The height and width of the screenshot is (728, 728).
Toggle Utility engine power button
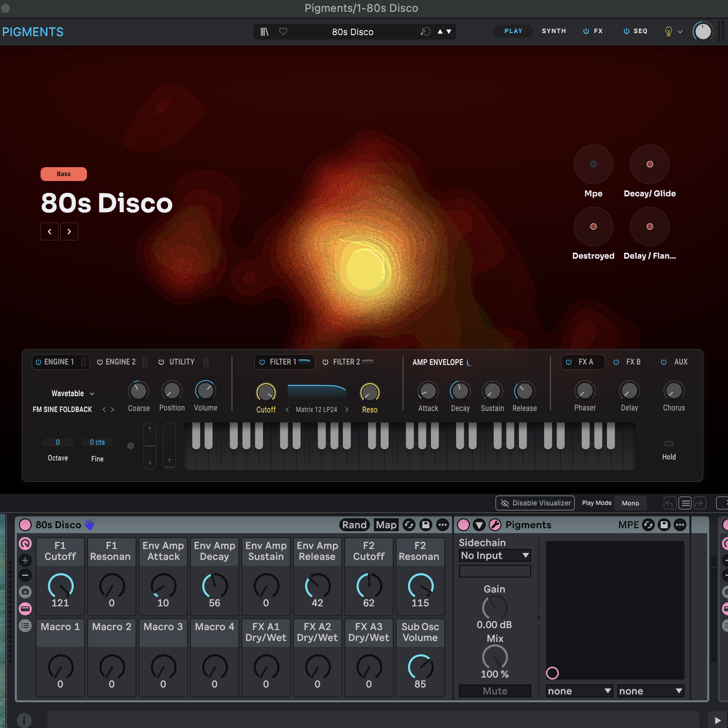pyautogui.click(x=161, y=362)
